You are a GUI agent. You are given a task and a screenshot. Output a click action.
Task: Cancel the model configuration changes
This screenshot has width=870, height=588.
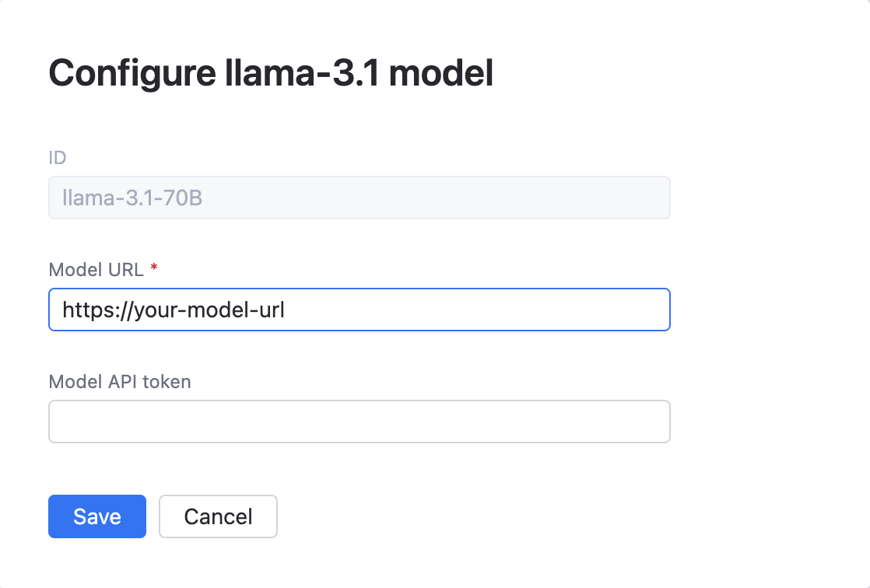(x=218, y=516)
